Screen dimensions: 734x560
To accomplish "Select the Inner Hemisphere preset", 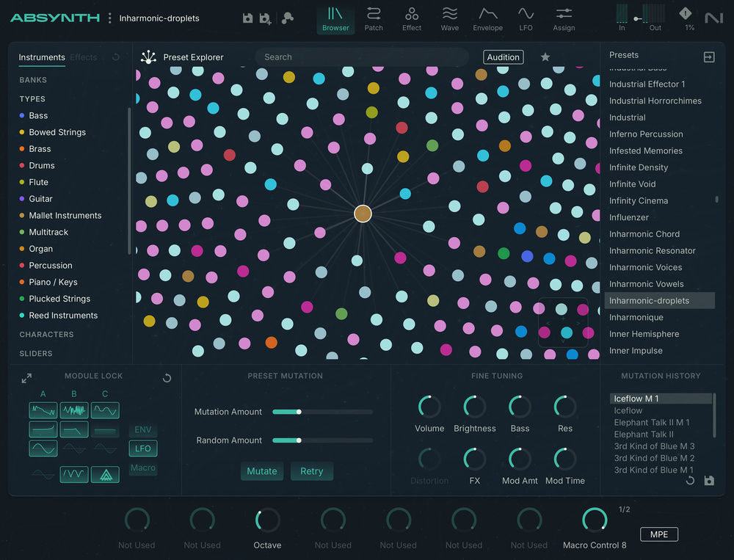I will 644,334.
